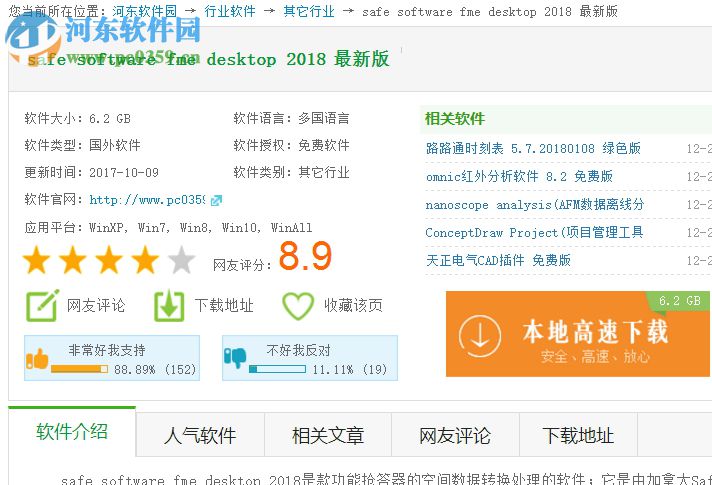Click the page title safe software fme desktop 2018
The width and height of the screenshot is (712, 485).
click(208, 59)
